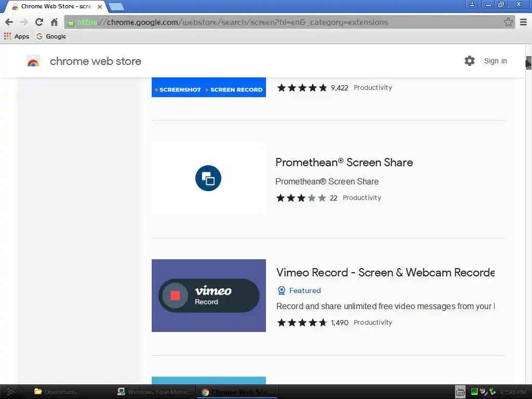The width and height of the screenshot is (532, 399).
Task: Open a new tab with the tab button
Action: (x=116, y=6)
